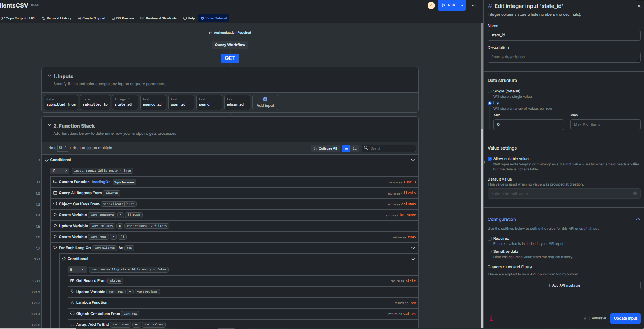The height and width of the screenshot is (329, 644).
Task: Click the Query Workflow label
Action: [230, 45]
